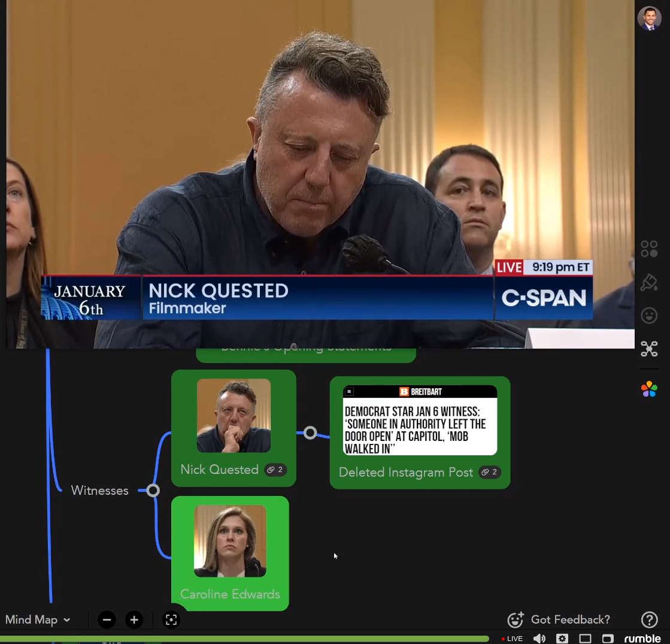Open Nick Quested attachments badge
Viewport: 670px width, 644px height.
[x=275, y=470]
